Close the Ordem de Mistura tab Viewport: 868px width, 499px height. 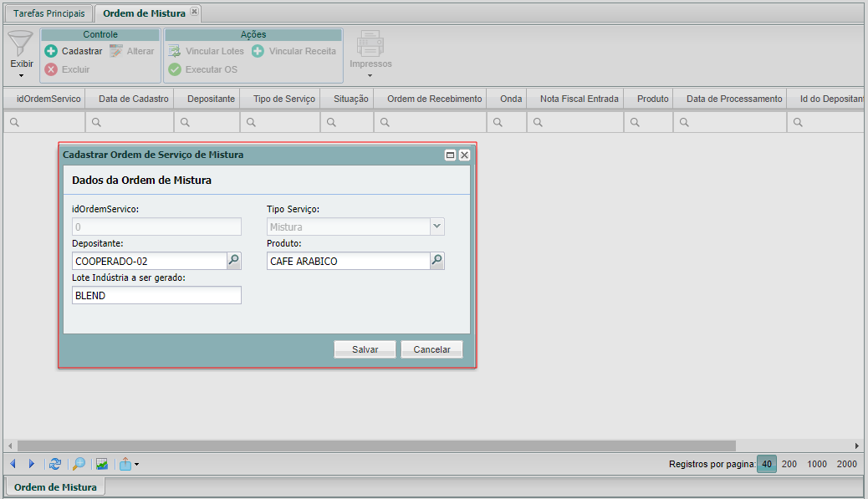click(x=194, y=11)
